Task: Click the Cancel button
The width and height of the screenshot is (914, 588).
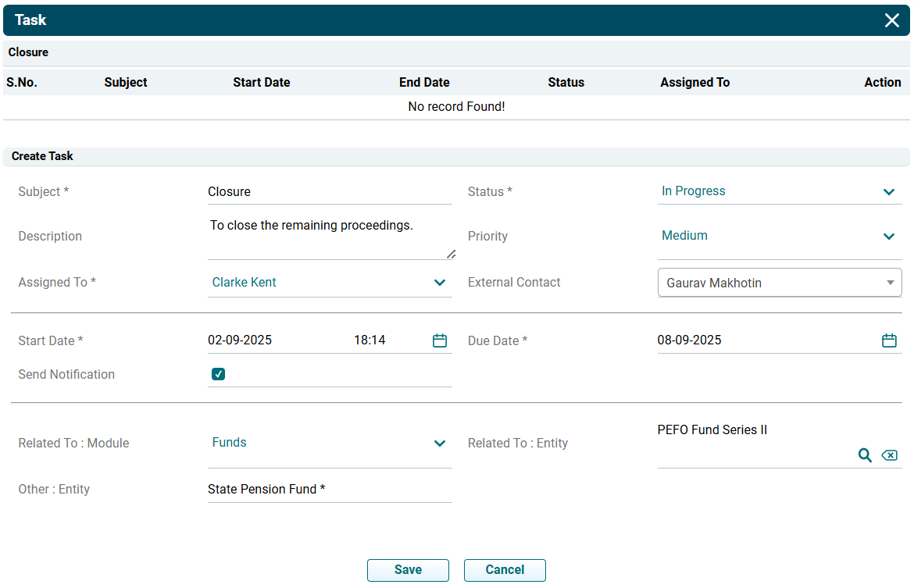Action: click(505, 570)
